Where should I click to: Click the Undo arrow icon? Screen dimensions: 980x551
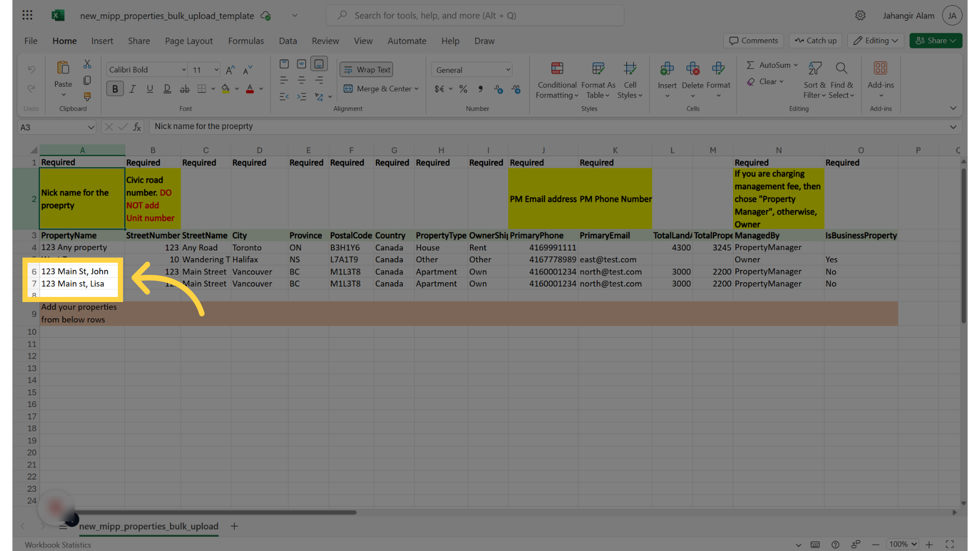click(31, 69)
